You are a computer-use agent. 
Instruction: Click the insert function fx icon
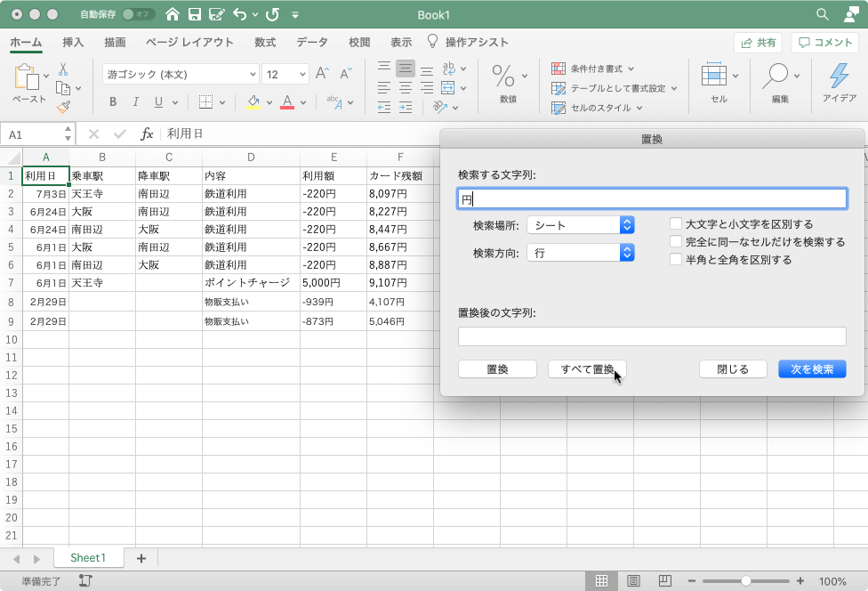pos(147,134)
